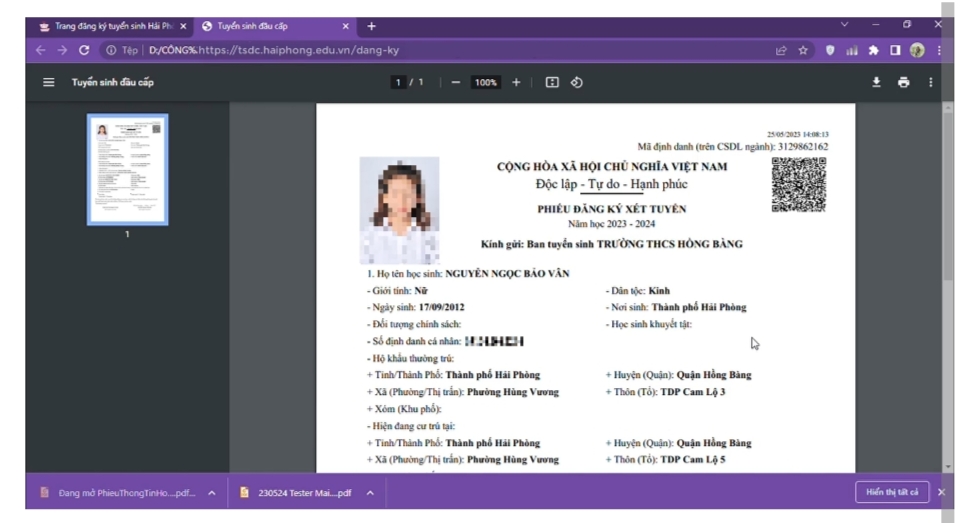Image resolution: width=977 pixels, height=523 pixels.
Task: Expand options for PhieuThongTinHo download
Action: (212, 493)
